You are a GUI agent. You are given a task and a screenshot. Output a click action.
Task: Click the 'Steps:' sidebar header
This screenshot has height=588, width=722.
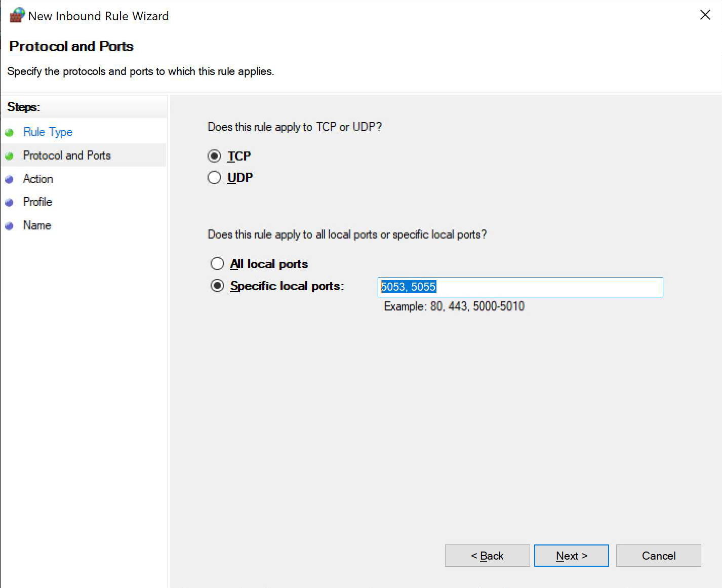click(23, 107)
